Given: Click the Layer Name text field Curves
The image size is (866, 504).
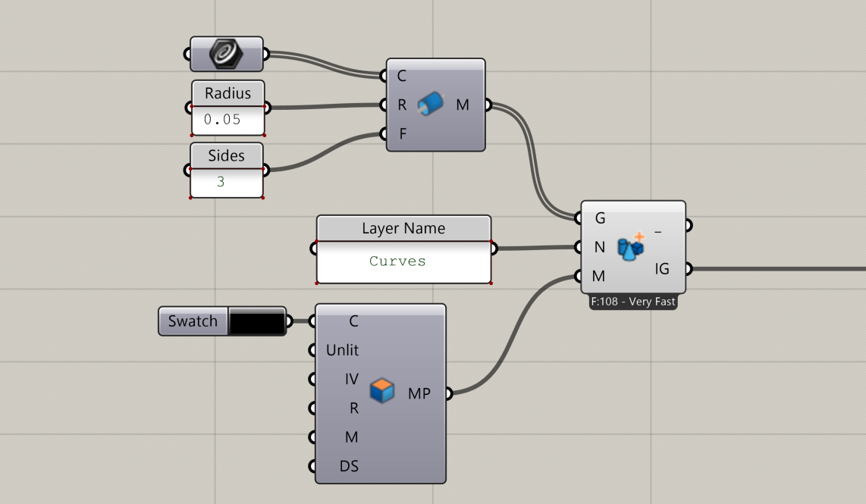Looking at the screenshot, I should (x=403, y=261).
